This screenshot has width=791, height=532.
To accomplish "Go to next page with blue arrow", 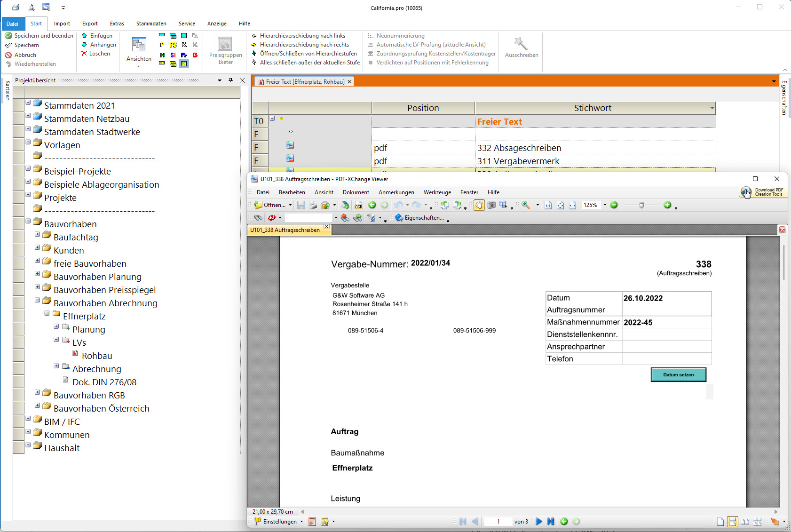I will (538, 521).
